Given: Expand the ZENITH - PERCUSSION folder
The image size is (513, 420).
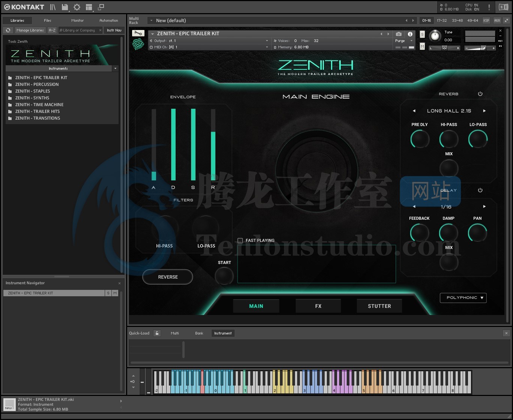Looking at the screenshot, I should point(37,84).
